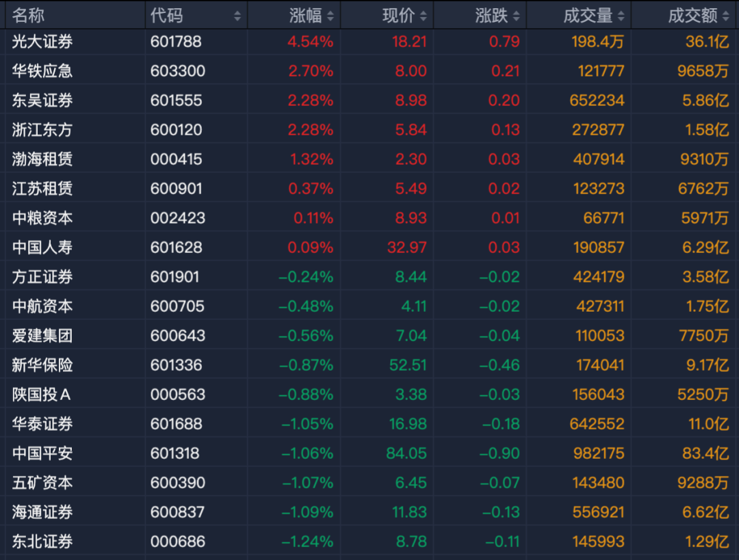Open stock 中粮资本
The height and width of the screenshot is (560, 739).
tap(42, 218)
